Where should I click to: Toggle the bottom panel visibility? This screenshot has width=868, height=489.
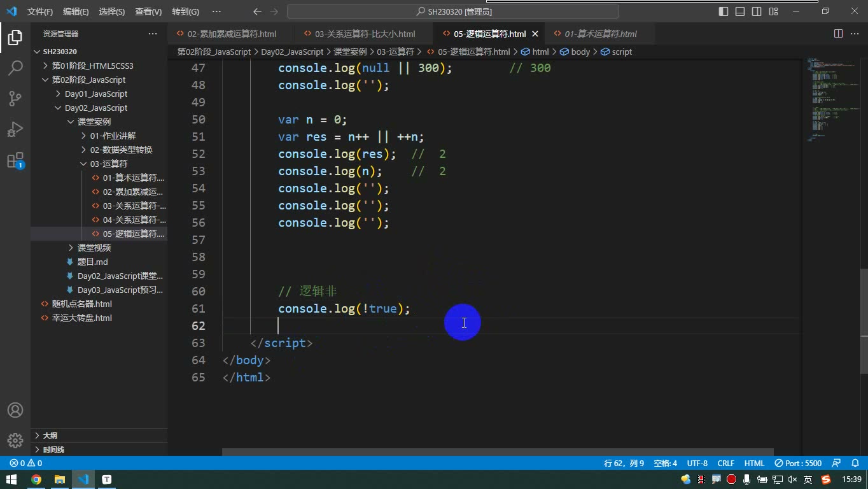pos(740,11)
